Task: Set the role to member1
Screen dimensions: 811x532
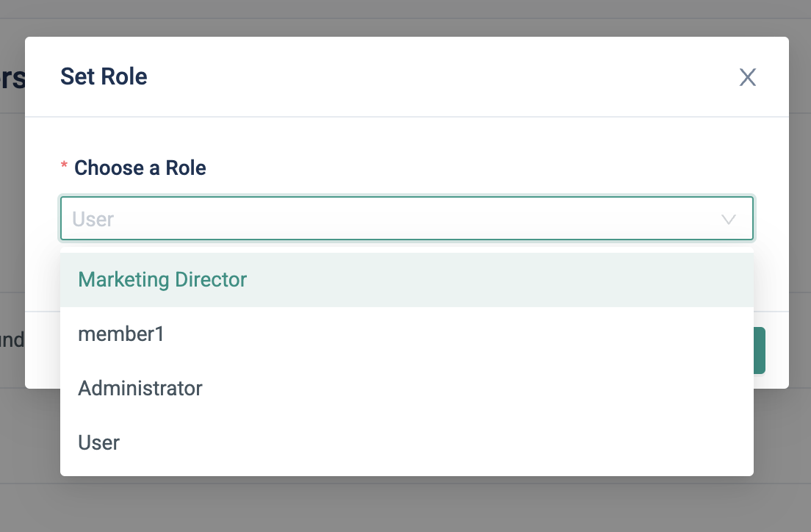Action: point(121,334)
